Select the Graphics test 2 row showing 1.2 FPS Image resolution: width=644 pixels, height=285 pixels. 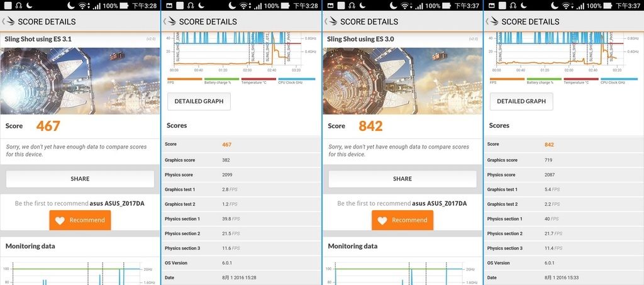(240, 204)
